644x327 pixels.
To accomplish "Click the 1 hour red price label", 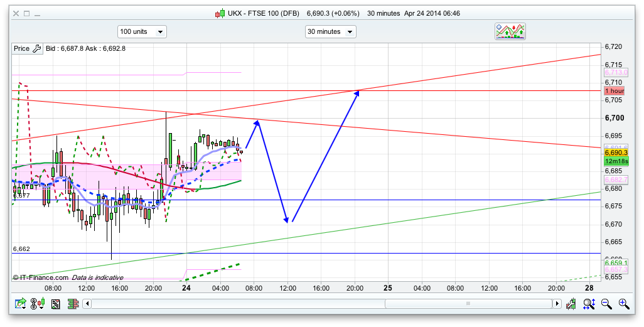I will pos(614,91).
